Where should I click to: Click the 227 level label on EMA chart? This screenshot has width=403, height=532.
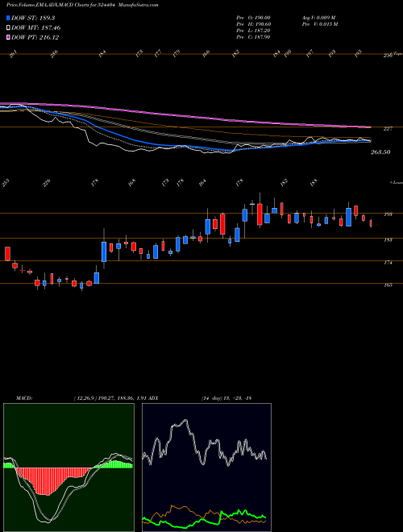coord(388,129)
